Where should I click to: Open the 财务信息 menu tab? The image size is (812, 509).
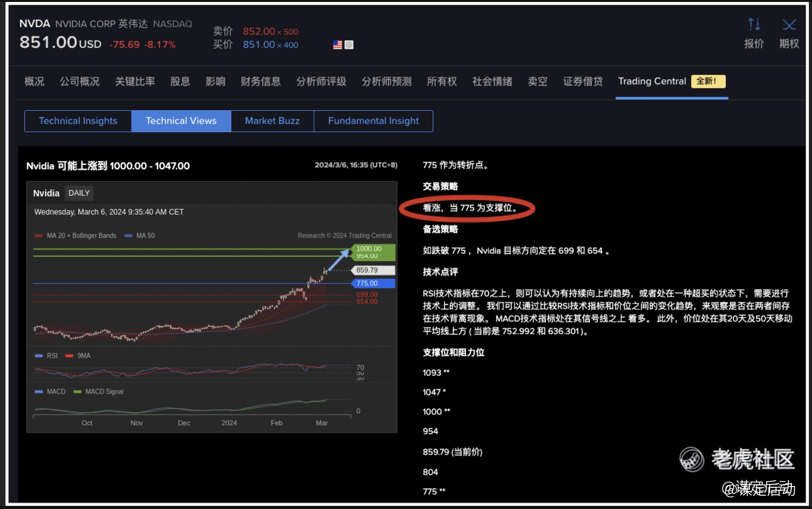pyautogui.click(x=261, y=82)
